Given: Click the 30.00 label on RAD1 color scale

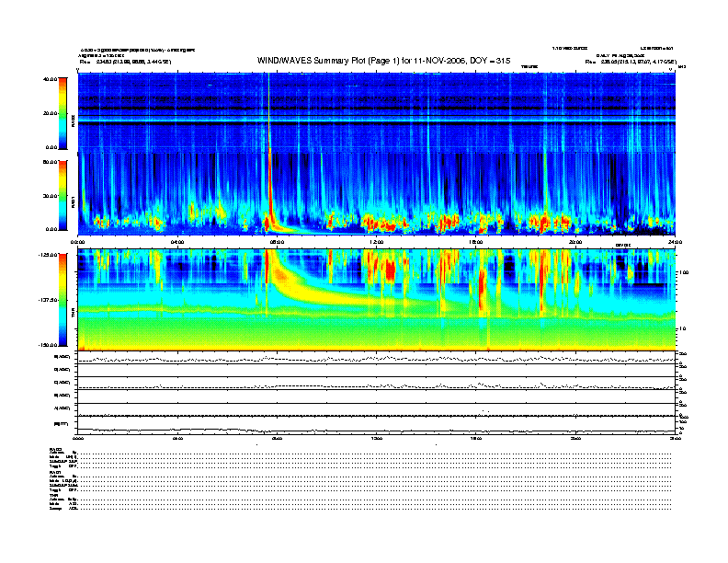Looking at the screenshot, I should point(50,196).
